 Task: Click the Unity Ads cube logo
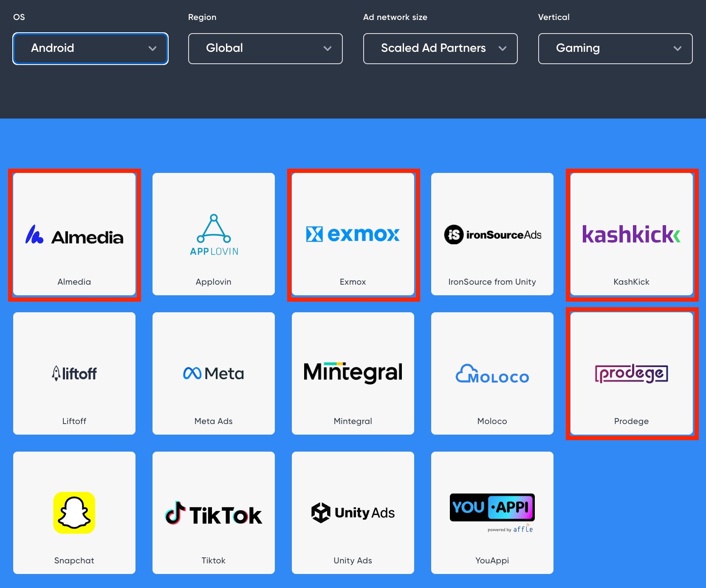(353, 513)
